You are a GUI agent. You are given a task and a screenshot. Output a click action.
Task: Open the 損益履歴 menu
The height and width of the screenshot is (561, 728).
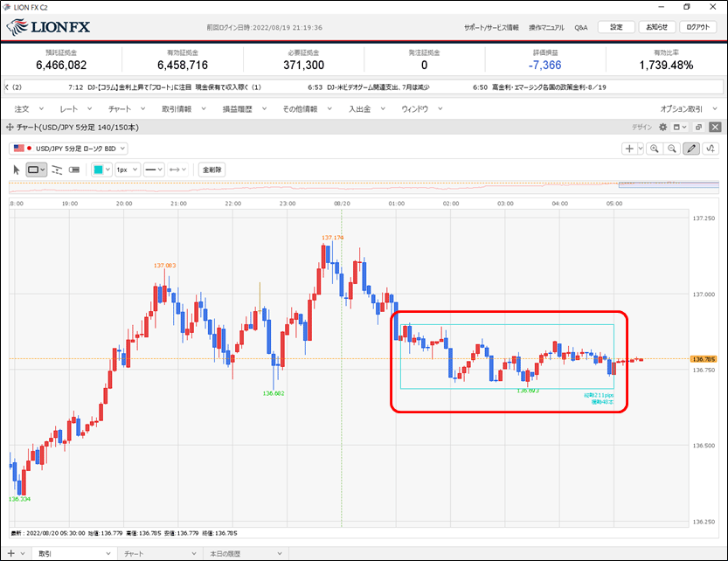point(245,109)
